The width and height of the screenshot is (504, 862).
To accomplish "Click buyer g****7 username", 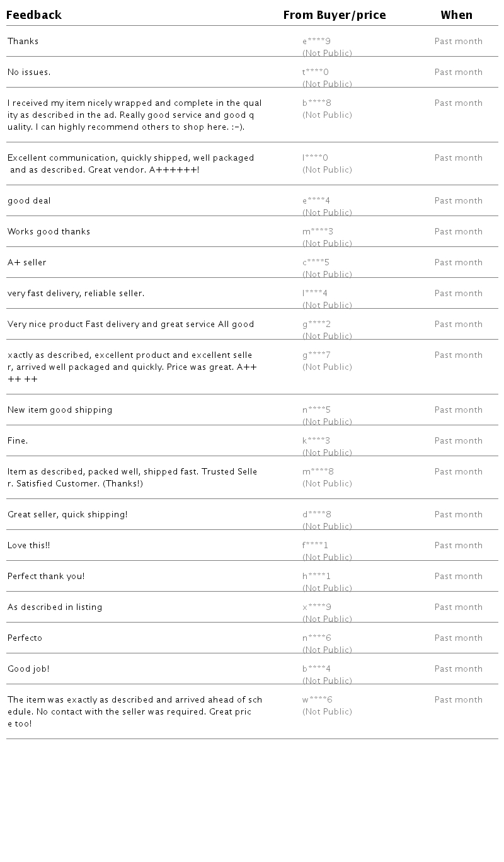I will pos(316,355).
